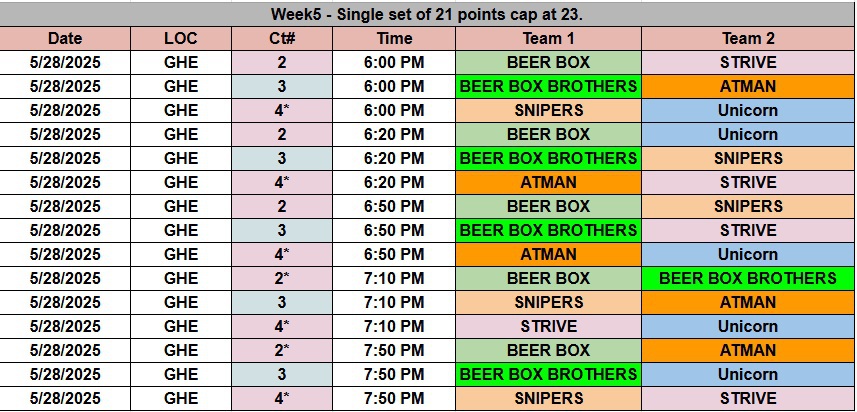Click the Ct# column header
Image resolution: width=857 pixels, height=412 pixels.
[281, 38]
